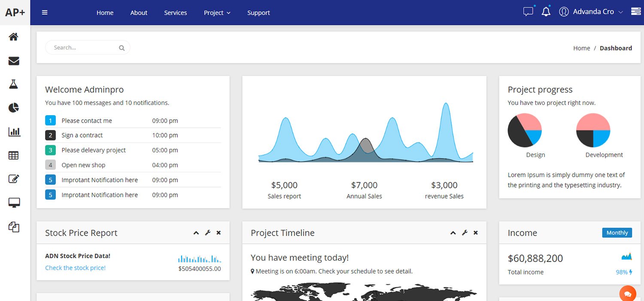The image size is (644, 301).
Task: Click the $505400055.00 stock value
Action: point(200,269)
